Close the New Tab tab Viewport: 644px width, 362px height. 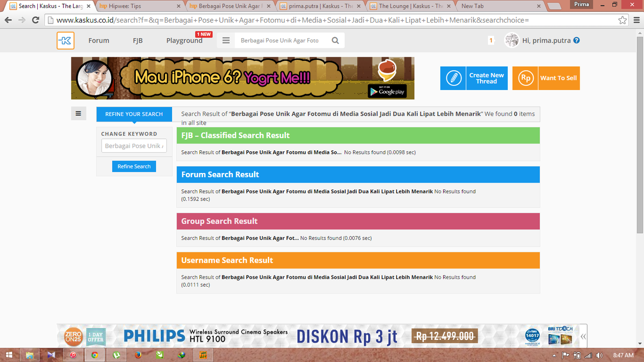tap(539, 6)
